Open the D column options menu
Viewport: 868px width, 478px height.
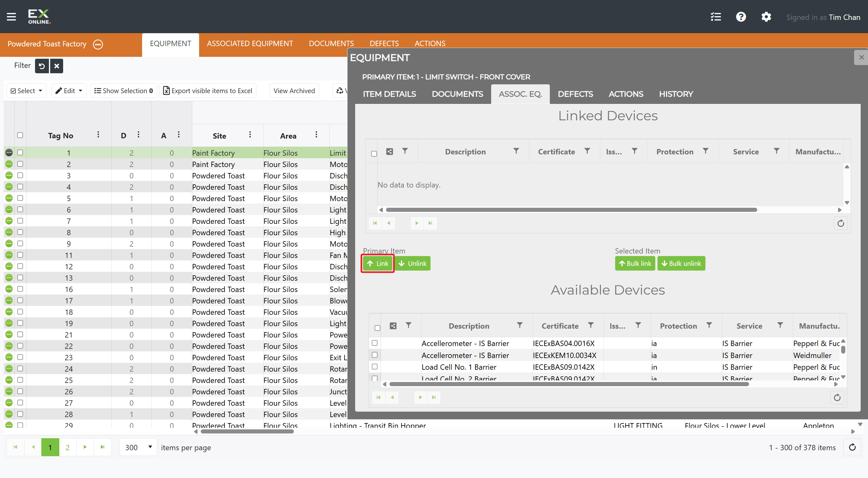pyautogui.click(x=139, y=134)
